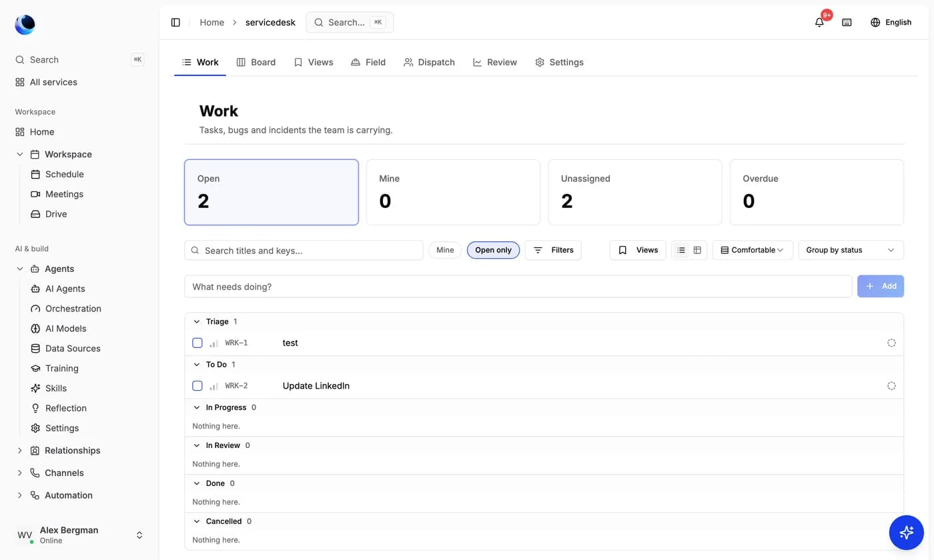Image resolution: width=934 pixels, height=560 pixels.
Task: Switch to list layout icon
Action: coord(680,250)
